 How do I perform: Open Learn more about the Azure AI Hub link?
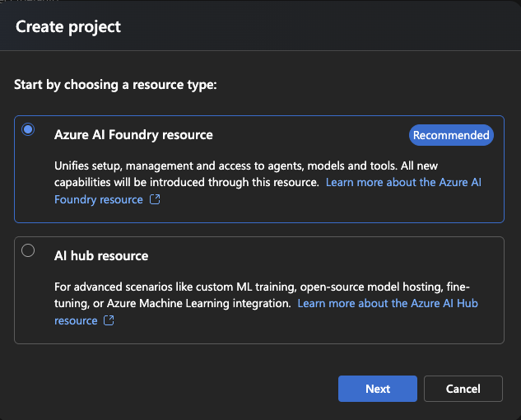[387, 304]
